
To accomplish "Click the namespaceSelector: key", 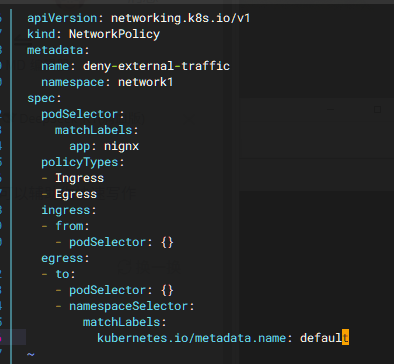I will pos(132,306).
